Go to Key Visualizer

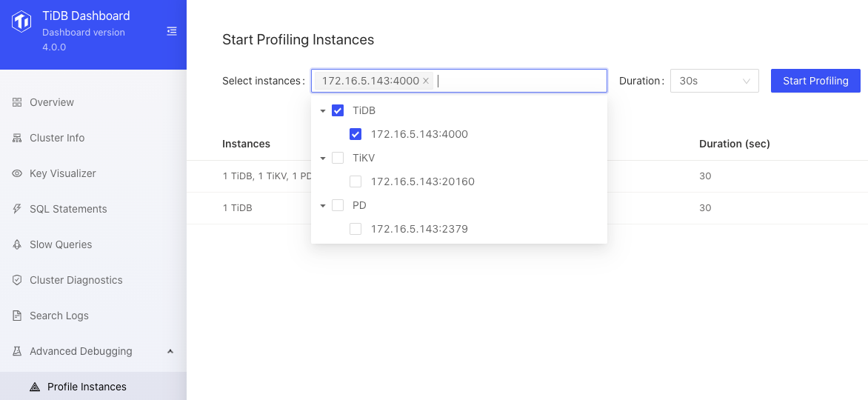pyautogui.click(x=93, y=173)
